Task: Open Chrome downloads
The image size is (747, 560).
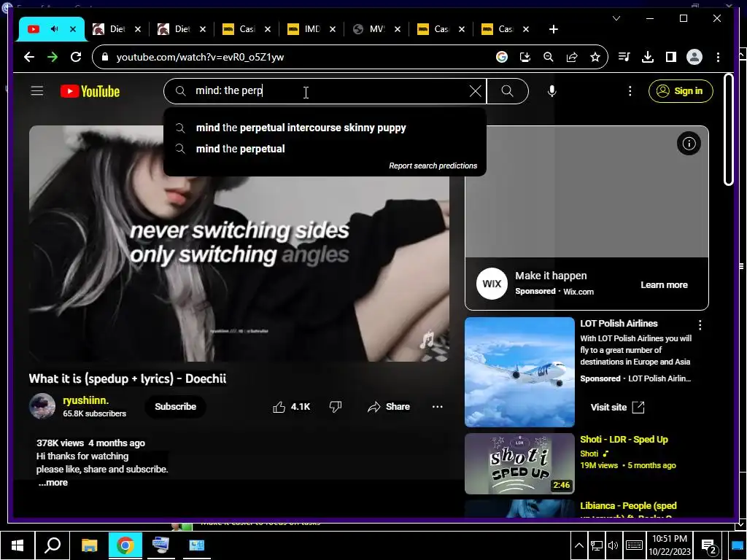Action: pyautogui.click(x=648, y=57)
